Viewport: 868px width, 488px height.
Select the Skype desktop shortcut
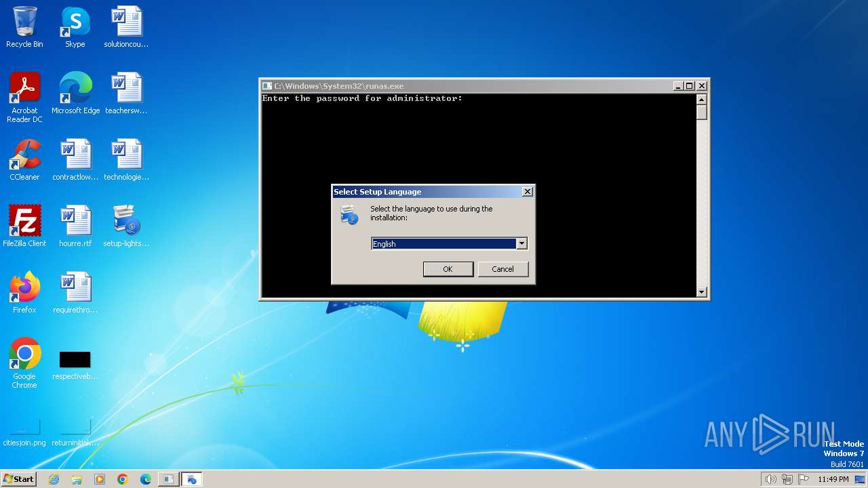pos(75,27)
